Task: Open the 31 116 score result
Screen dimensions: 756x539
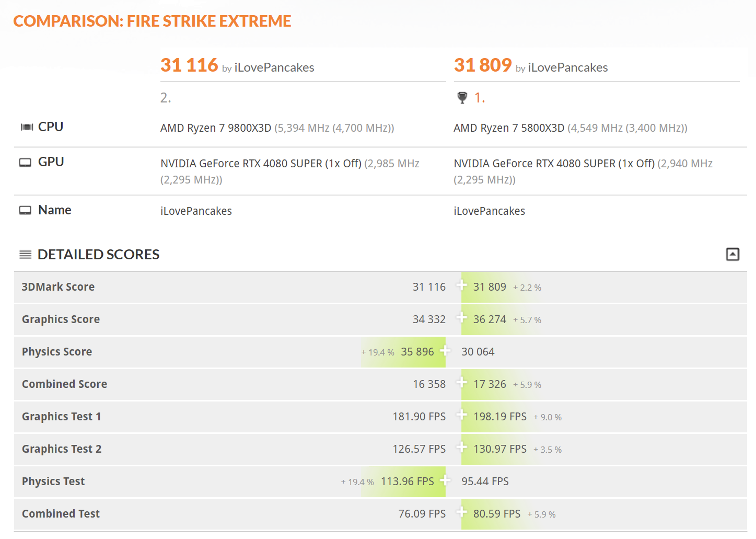Action: click(x=189, y=65)
